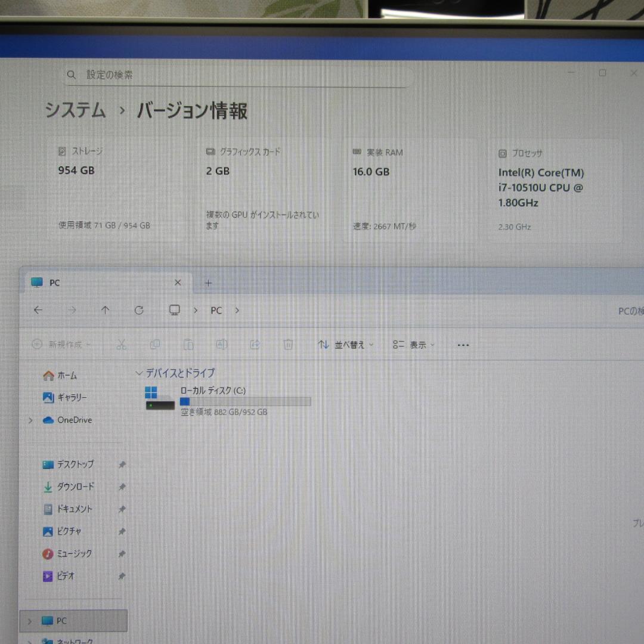Screen dimensions: 644x644
Task: Switch to the PC tab
Action: (55, 283)
